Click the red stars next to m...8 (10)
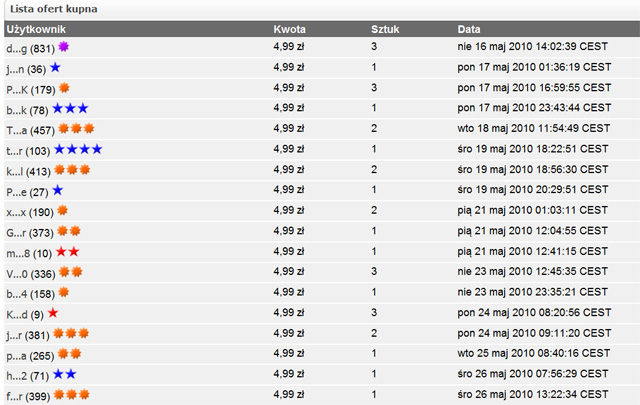The height and width of the screenshot is (405, 640). click(x=67, y=251)
